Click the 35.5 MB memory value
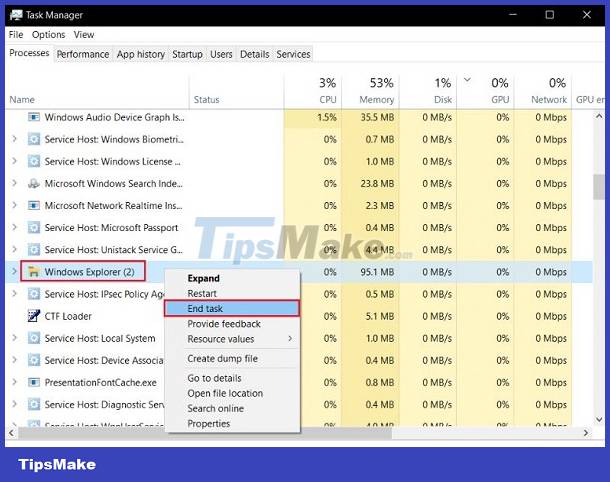This screenshot has width=610, height=482. click(x=377, y=117)
